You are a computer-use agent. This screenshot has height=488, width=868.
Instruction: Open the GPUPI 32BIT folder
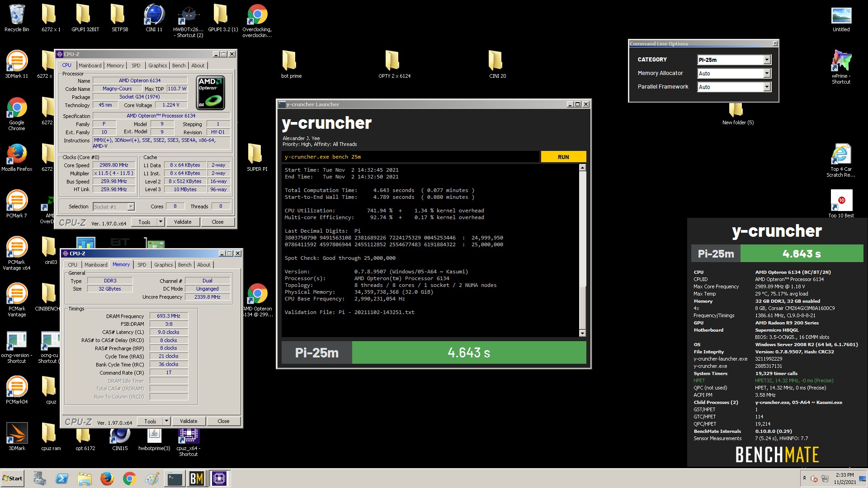pos(85,18)
